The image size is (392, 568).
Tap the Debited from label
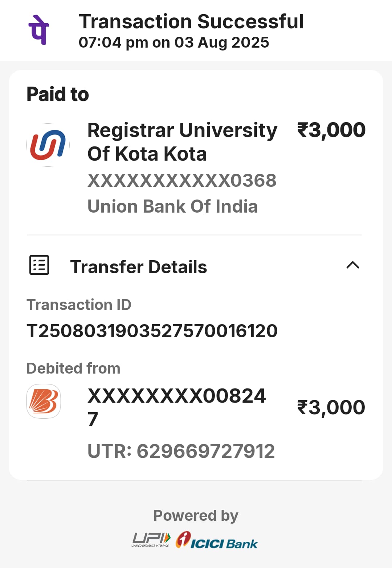(73, 368)
